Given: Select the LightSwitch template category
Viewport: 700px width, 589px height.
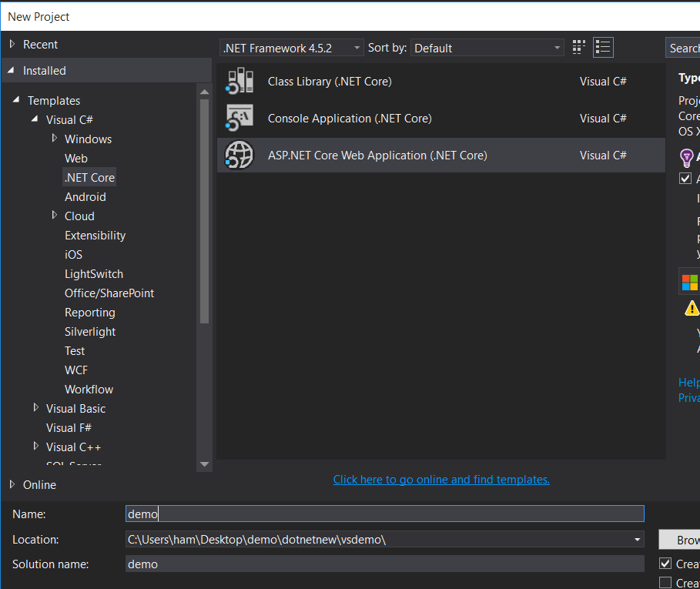Looking at the screenshot, I should click(x=94, y=274).
